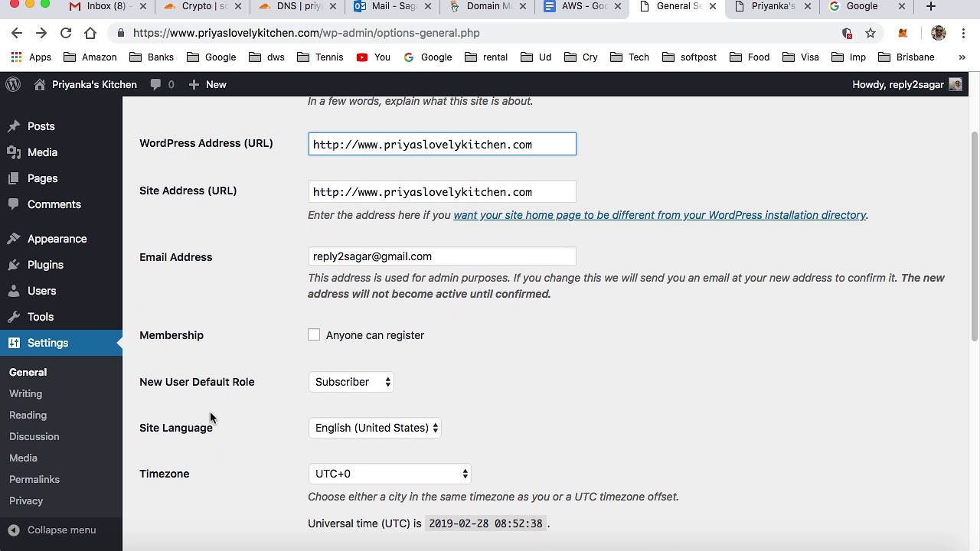Click the Email Address field
The height and width of the screenshot is (551, 980).
click(442, 256)
